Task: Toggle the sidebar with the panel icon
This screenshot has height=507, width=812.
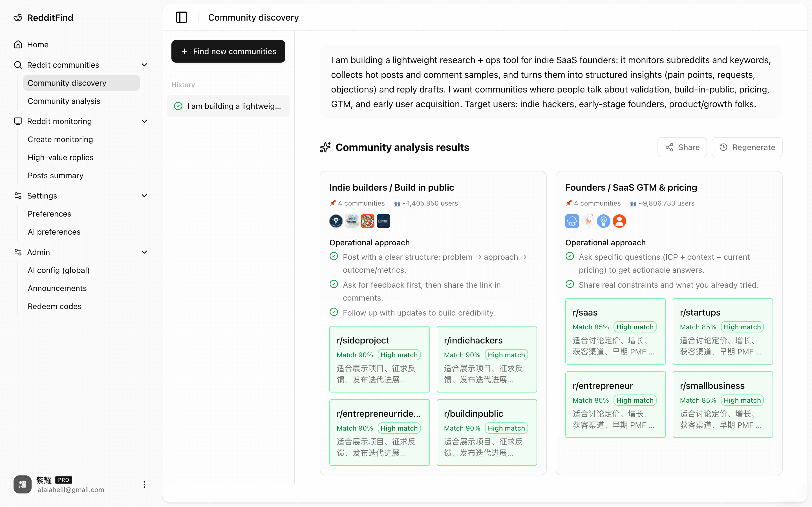Action: coord(181,17)
